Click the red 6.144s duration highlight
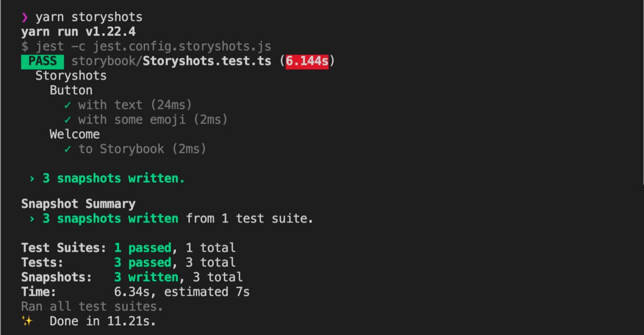 tap(307, 61)
